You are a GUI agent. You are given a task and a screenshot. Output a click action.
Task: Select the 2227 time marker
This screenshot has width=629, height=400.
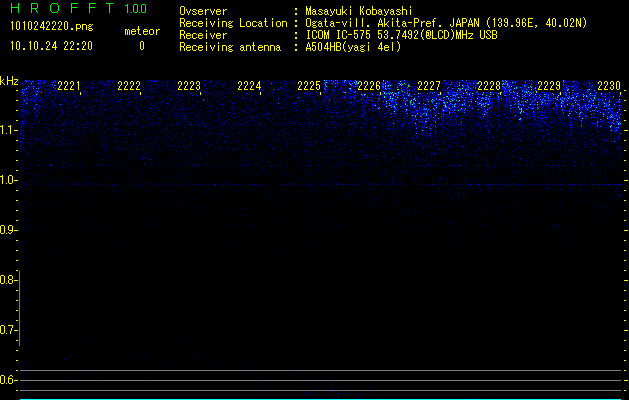click(429, 86)
